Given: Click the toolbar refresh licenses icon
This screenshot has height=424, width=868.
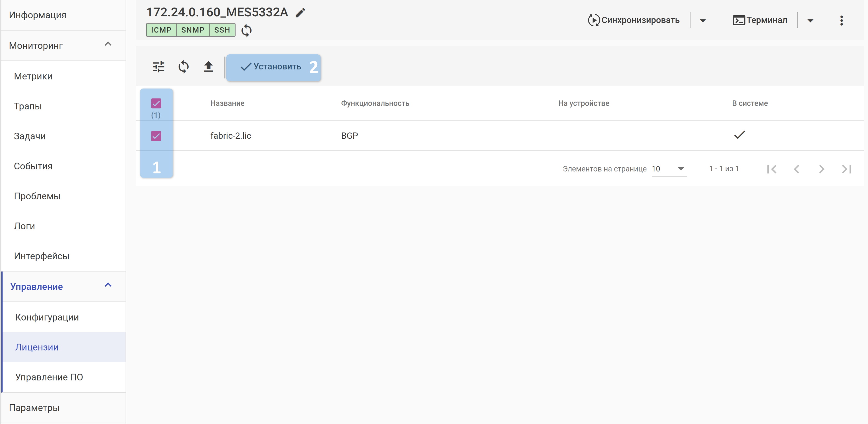Looking at the screenshot, I should [183, 67].
